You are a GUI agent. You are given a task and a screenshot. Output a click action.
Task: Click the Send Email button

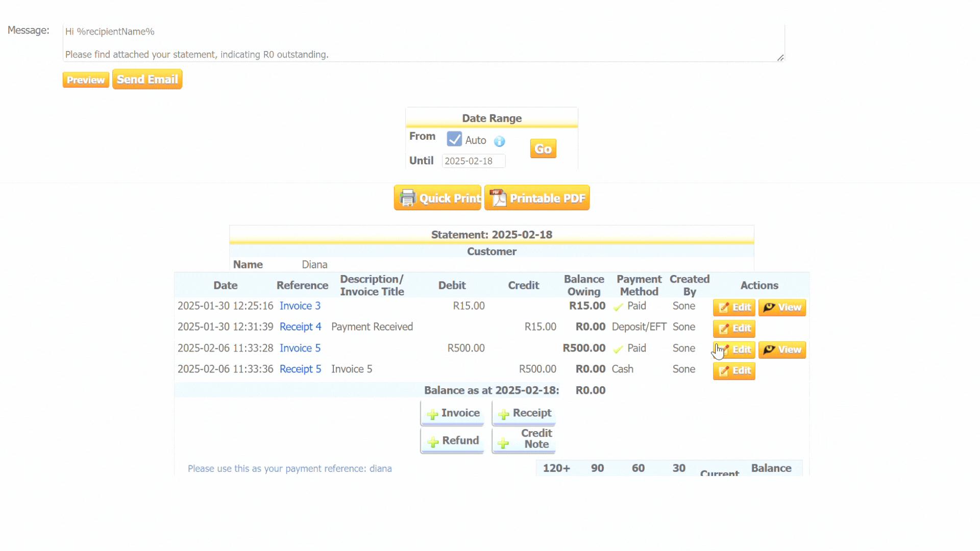tap(147, 79)
